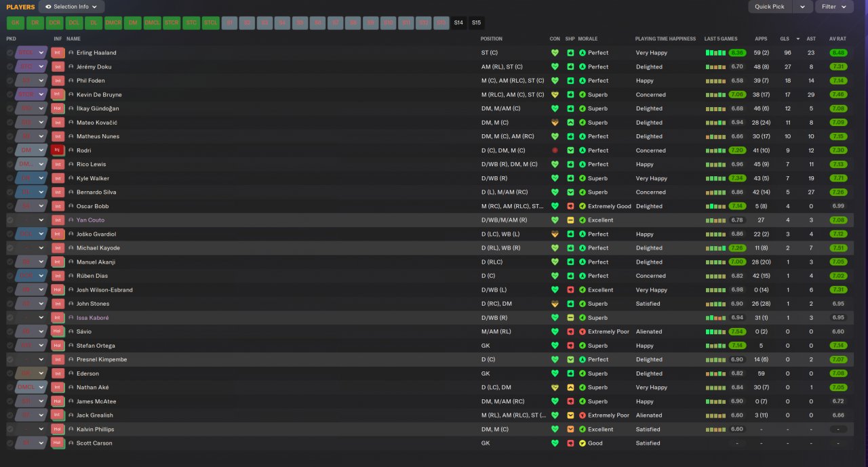The image size is (868, 467).
Task: Click Kalvin Phillips's orange sharpness icon
Action: coord(570,429)
